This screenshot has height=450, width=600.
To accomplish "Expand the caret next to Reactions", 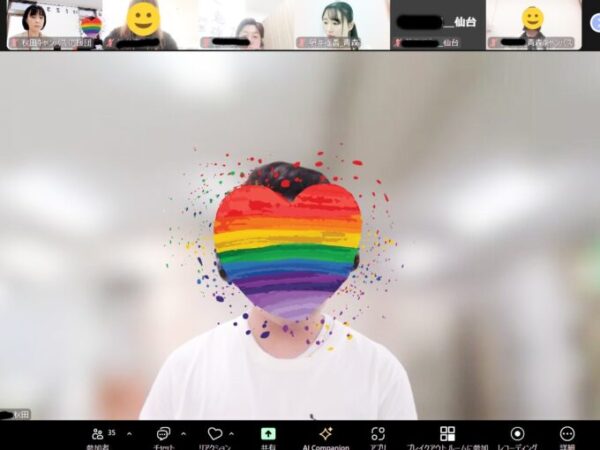I will coord(232,433).
